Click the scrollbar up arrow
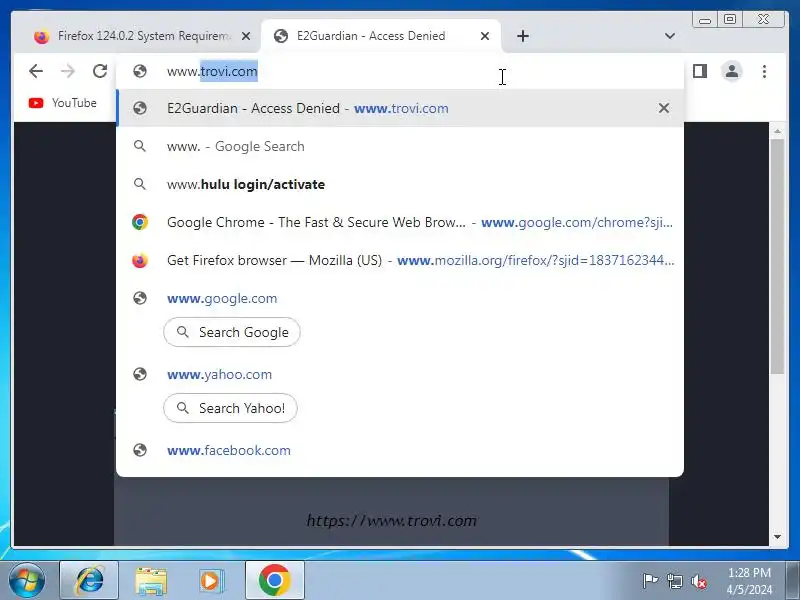The height and width of the screenshot is (600, 800). point(778,132)
